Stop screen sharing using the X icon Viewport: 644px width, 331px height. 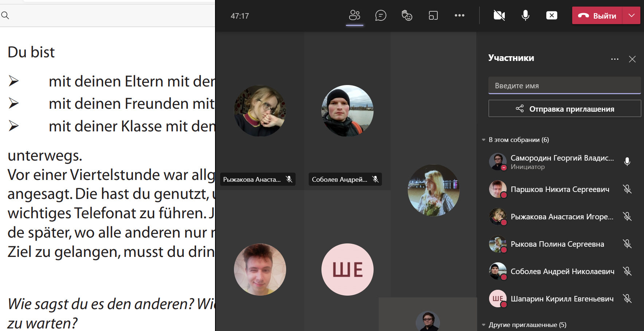pyautogui.click(x=551, y=15)
